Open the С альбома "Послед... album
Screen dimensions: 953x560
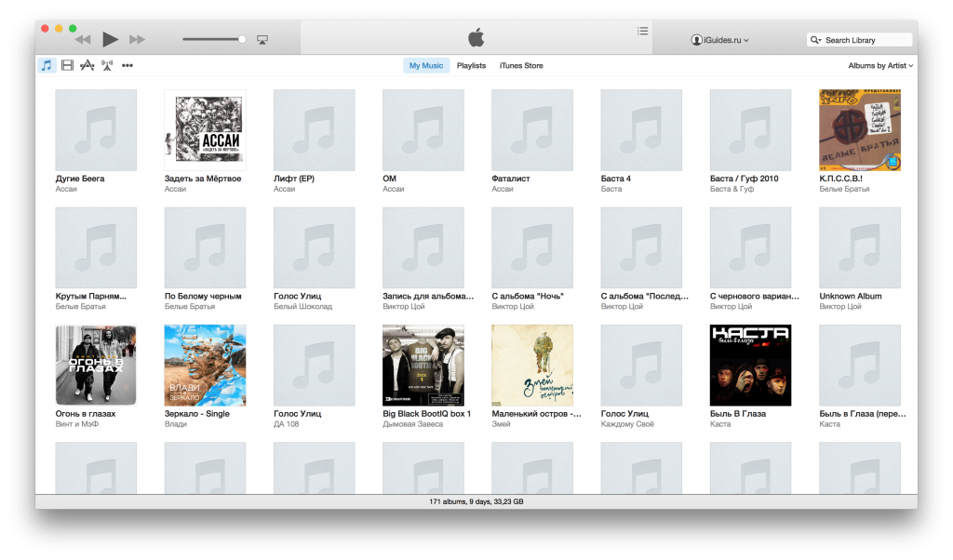point(641,247)
